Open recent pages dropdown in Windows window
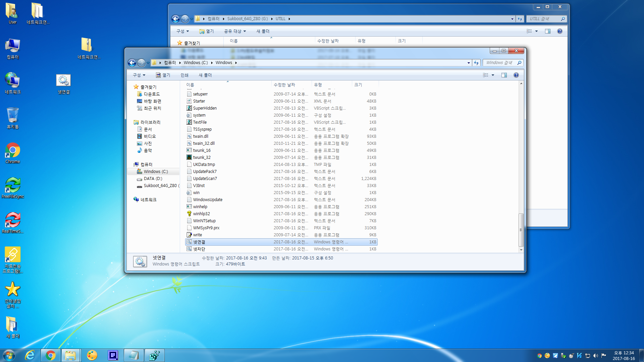 pos(148,63)
